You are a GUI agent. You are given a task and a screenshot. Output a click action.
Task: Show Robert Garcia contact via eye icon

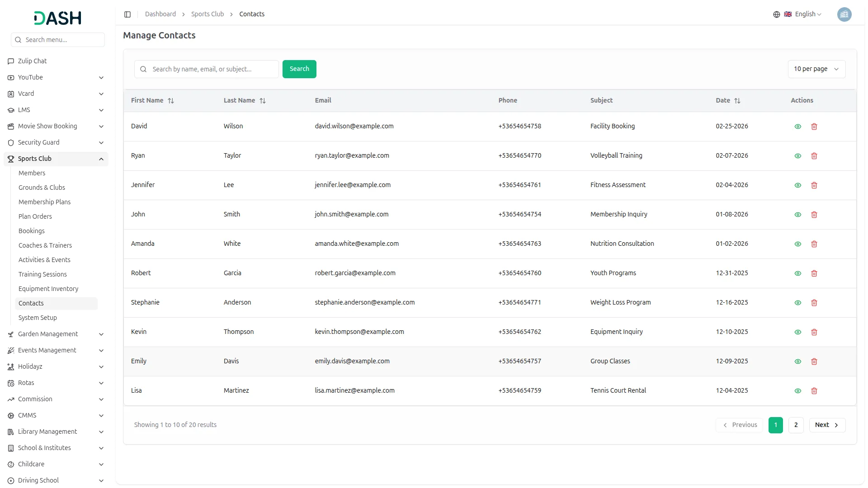click(798, 273)
